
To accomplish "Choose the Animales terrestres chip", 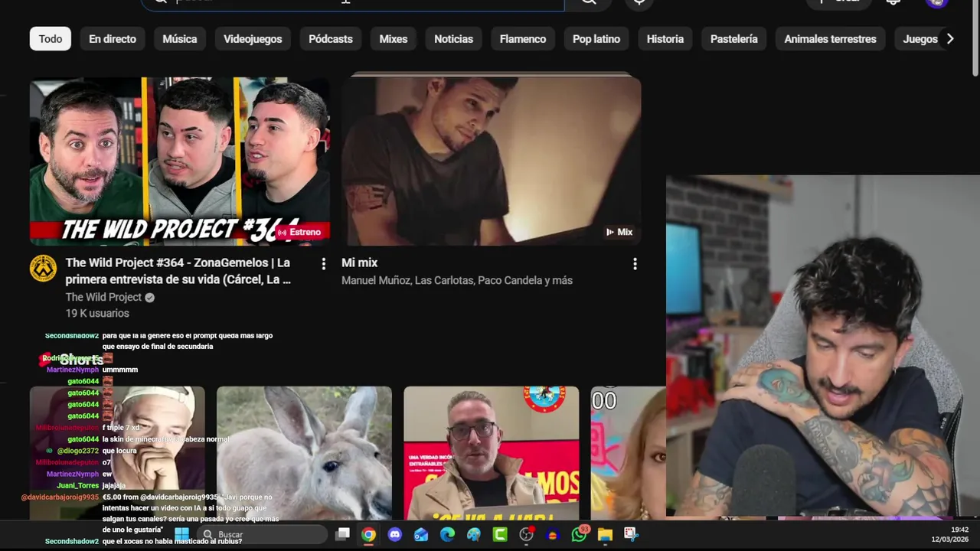I will pos(830,39).
